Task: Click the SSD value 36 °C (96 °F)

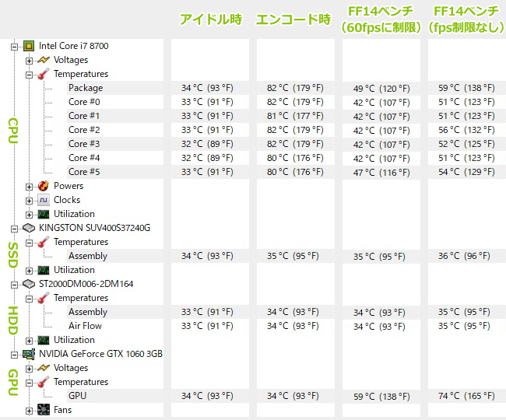Action: [464, 256]
